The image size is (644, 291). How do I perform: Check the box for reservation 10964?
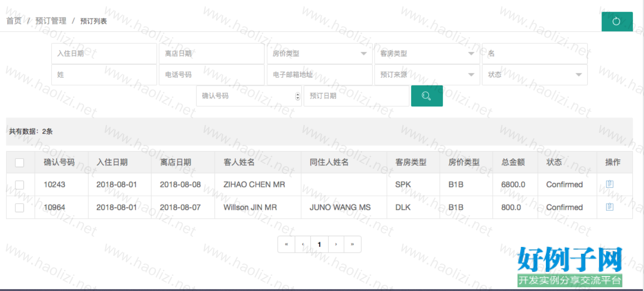[x=19, y=207]
